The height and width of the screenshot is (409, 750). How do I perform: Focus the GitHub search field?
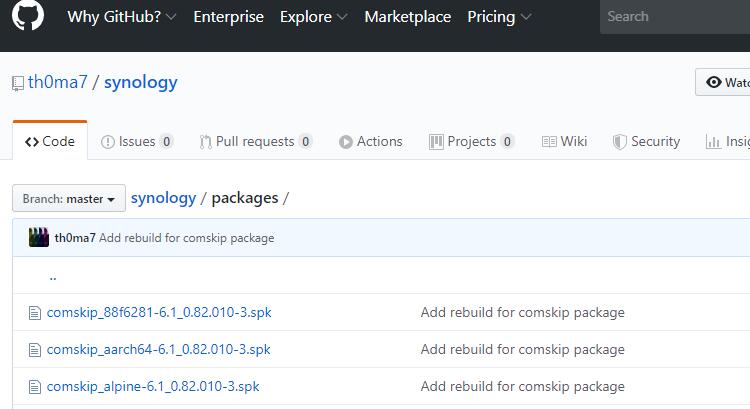tap(675, 17)
